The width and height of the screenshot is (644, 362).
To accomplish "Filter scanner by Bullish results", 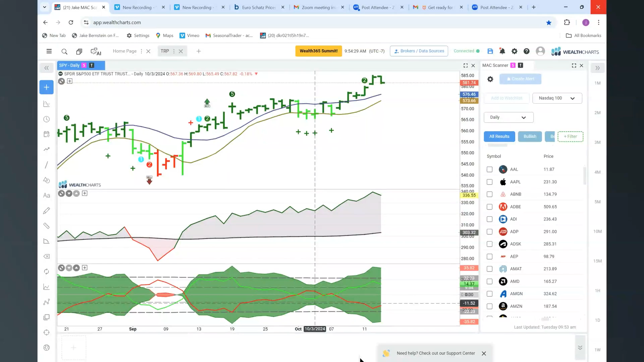I will click(x=530, y=136).
